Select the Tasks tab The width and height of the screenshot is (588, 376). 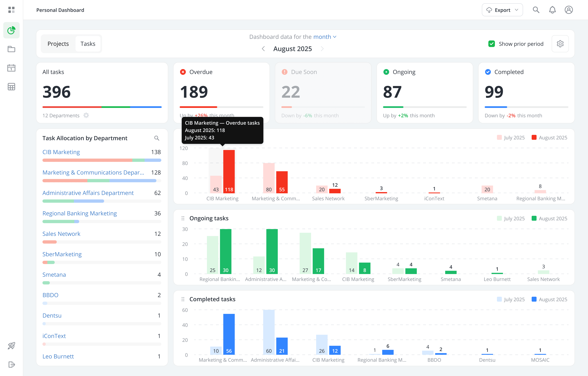[88, 44]
